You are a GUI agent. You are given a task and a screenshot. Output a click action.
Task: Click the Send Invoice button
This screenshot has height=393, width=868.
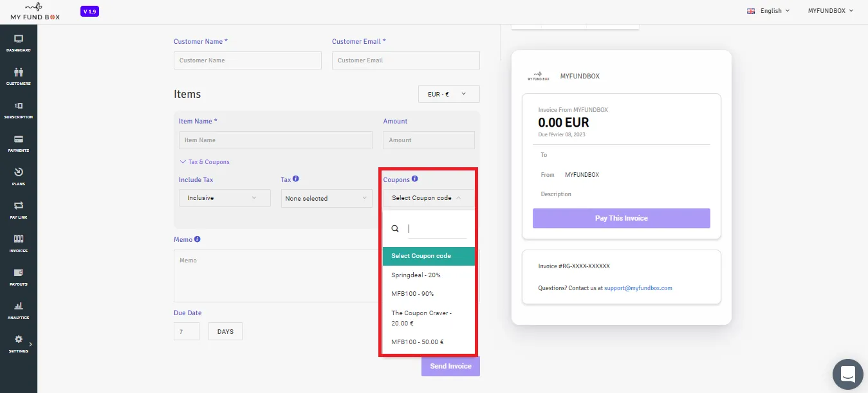pyautogui.click(x=450, y=366)
